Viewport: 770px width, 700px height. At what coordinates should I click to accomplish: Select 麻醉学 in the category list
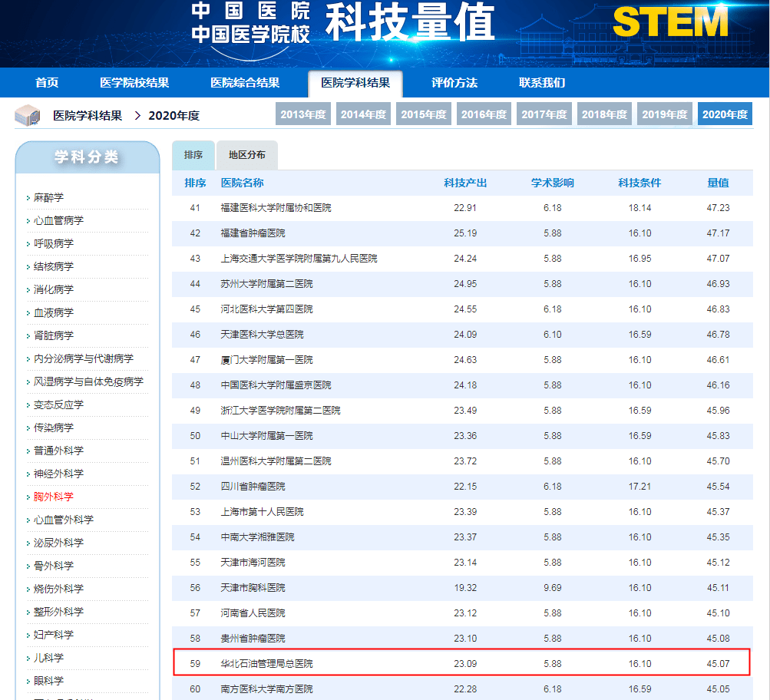48,198
